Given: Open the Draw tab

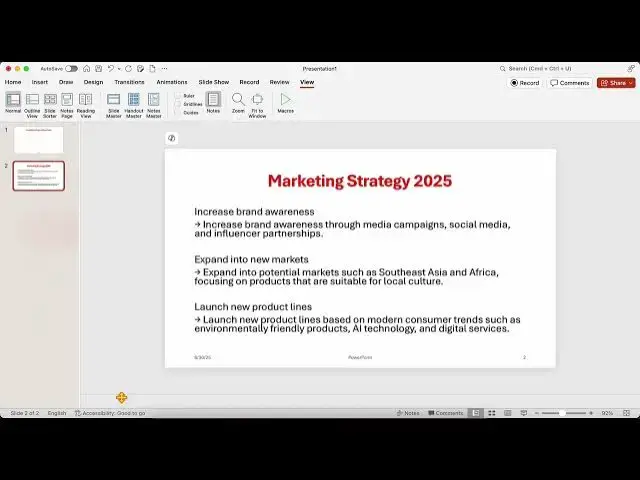Looking at the screenshot, I should 66,82.
